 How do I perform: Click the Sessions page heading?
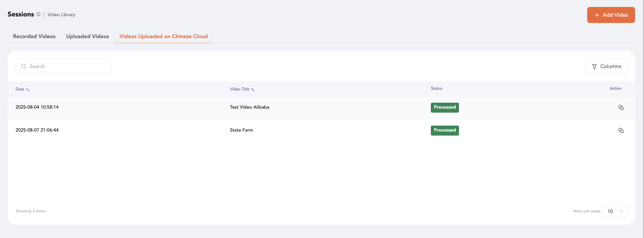pos(21,14)
